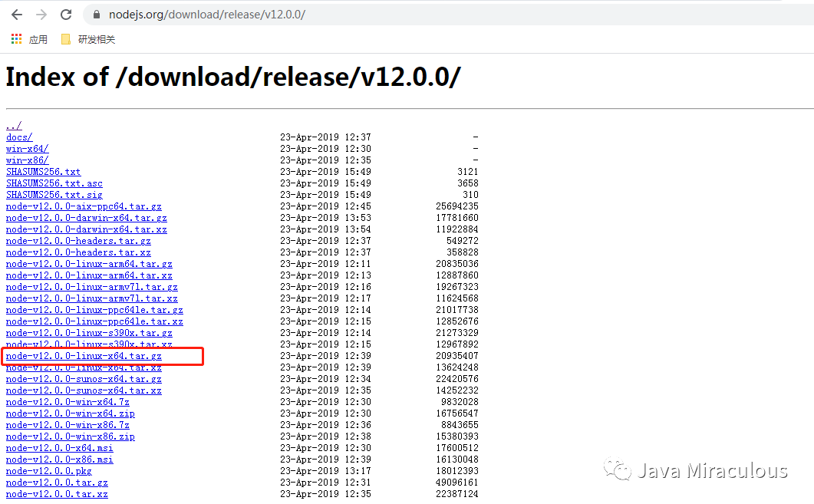Reload the current page
Viewport: 814px width, 504px height.
click(x=66, y=15)
